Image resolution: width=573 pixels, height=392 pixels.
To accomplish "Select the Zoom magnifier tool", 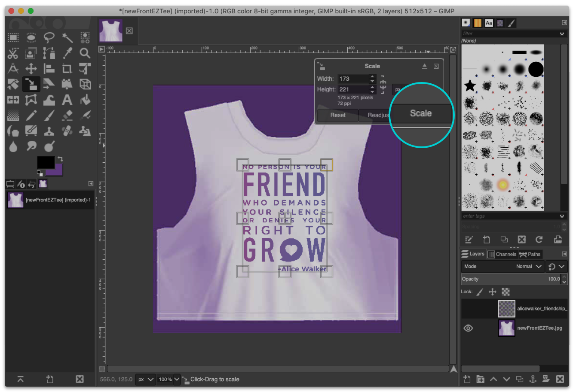I will [85, 53].
